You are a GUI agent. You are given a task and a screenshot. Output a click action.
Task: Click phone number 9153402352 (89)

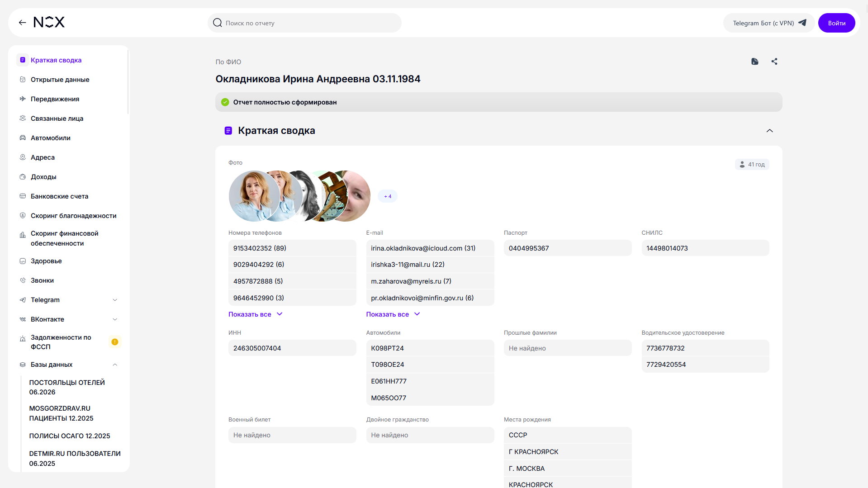coord(292,248)
